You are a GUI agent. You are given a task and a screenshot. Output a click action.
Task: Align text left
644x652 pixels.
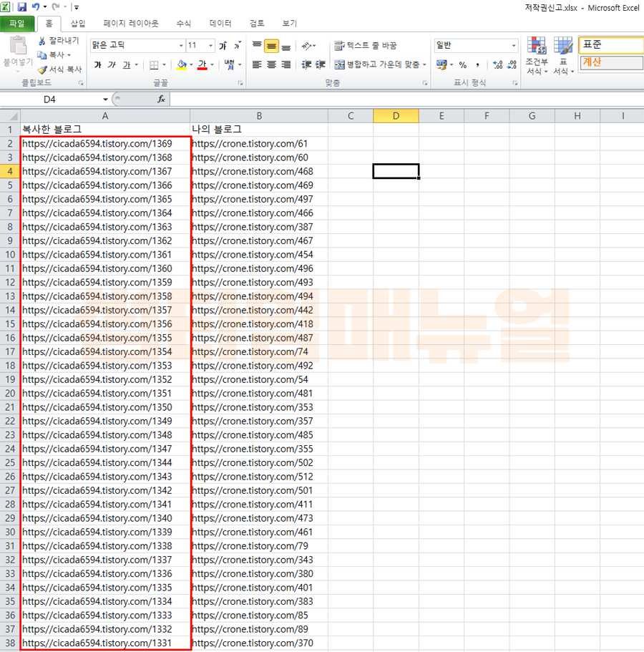coord(257,64)
